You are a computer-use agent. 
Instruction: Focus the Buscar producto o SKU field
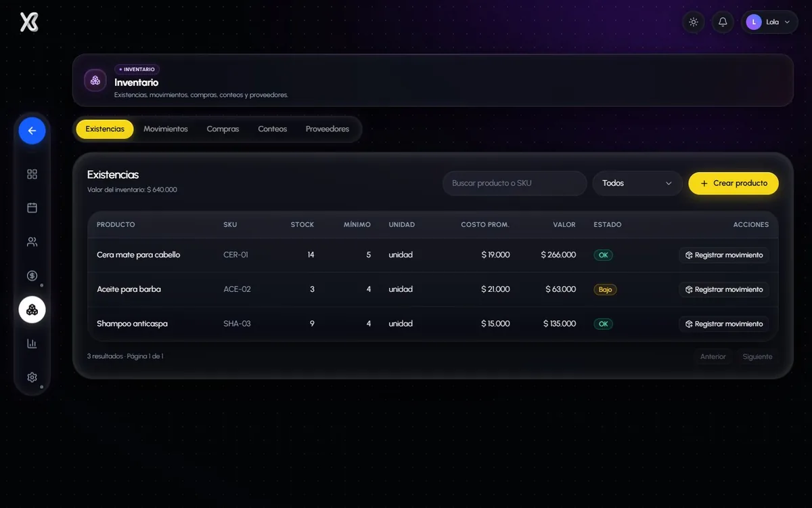click(514, 184)
